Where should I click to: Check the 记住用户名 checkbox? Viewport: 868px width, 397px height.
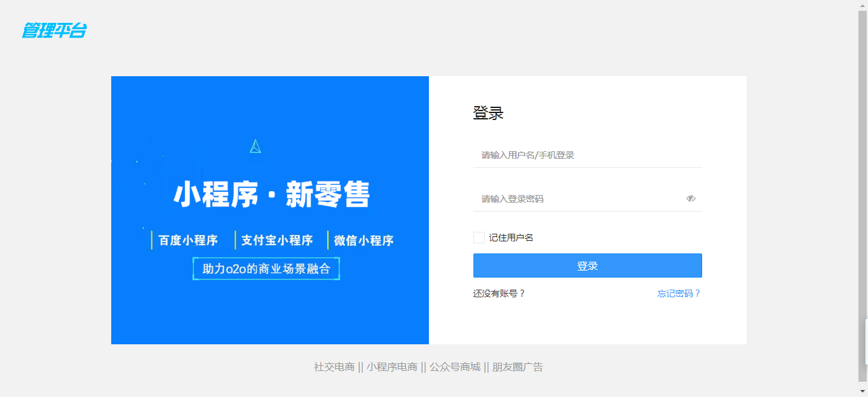click(479, 238)
